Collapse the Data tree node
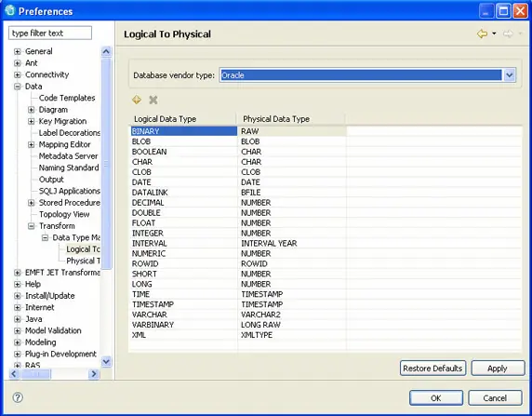The height and width of the screenshot is (416, 532). pos(17,87)
